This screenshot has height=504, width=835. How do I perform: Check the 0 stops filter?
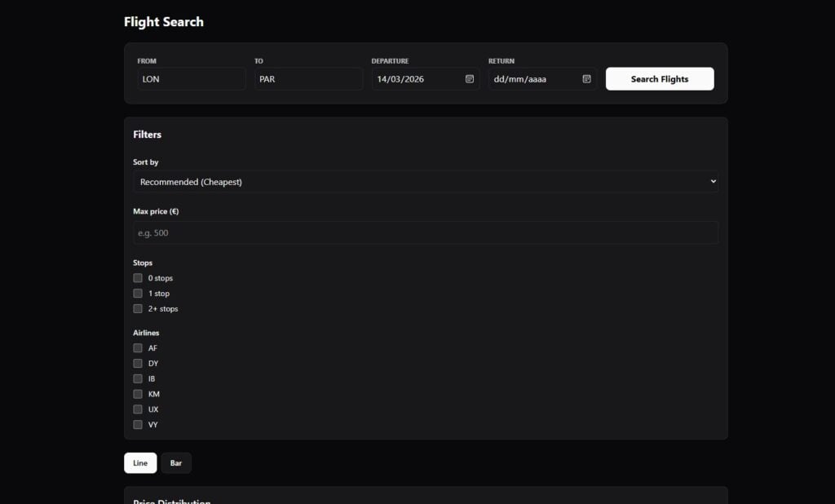coord(138,278)
